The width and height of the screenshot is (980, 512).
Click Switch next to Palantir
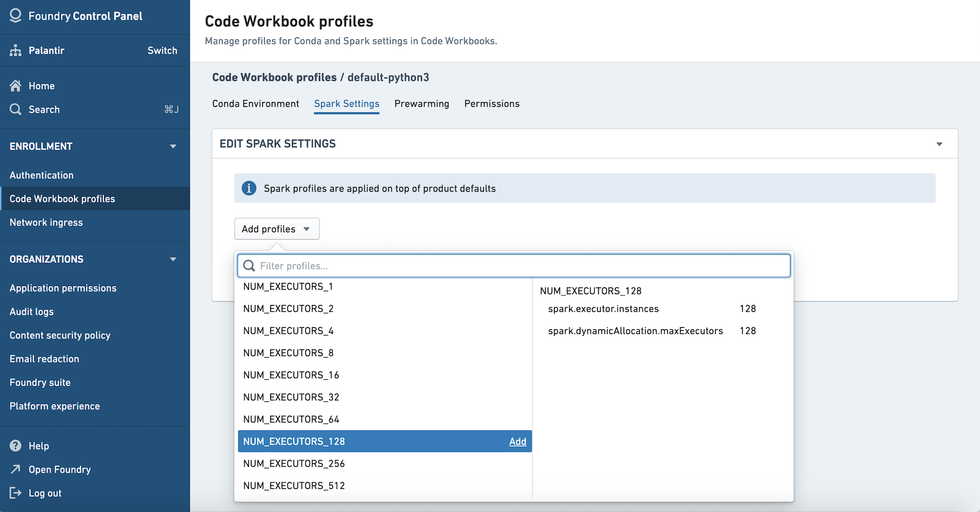pyautogui.click(x=163, y=51)
